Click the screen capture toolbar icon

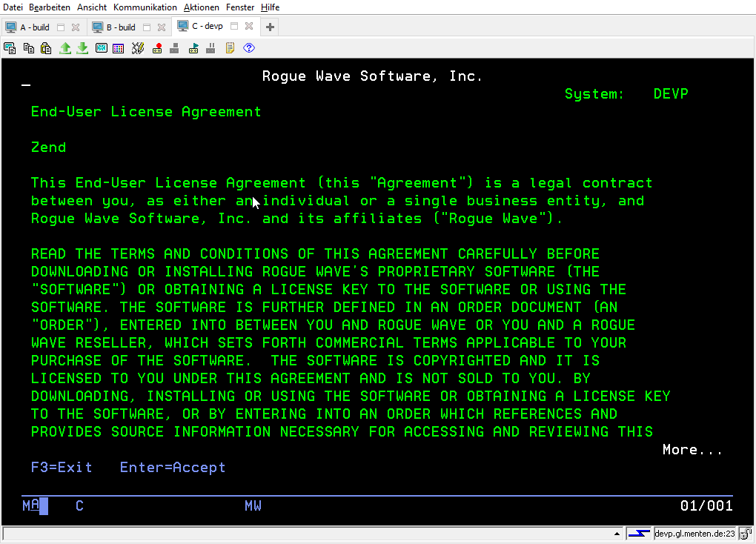coord(10,48)
